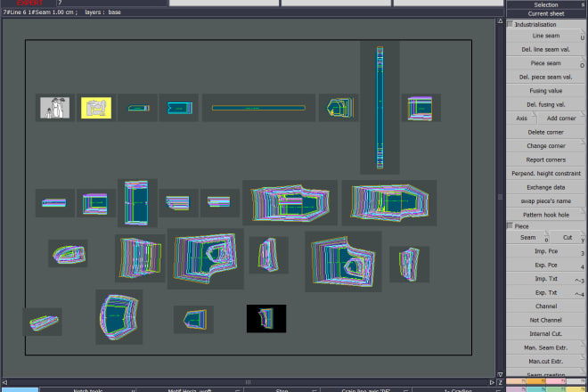Image resolution: width=588 pixels, height=392 pixels.
Task: Select the Not Channel tool
Action: 545,321
